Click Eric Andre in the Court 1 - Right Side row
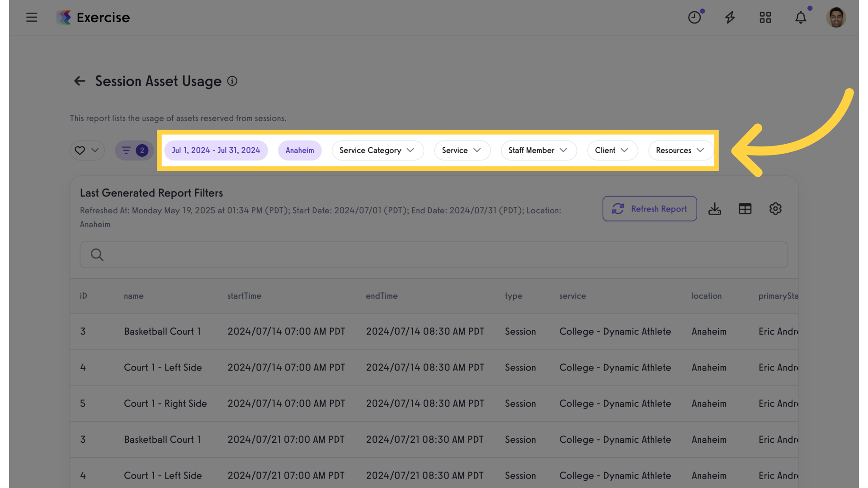The height and width of the screenshot is (488, 868). pos(778,404)
